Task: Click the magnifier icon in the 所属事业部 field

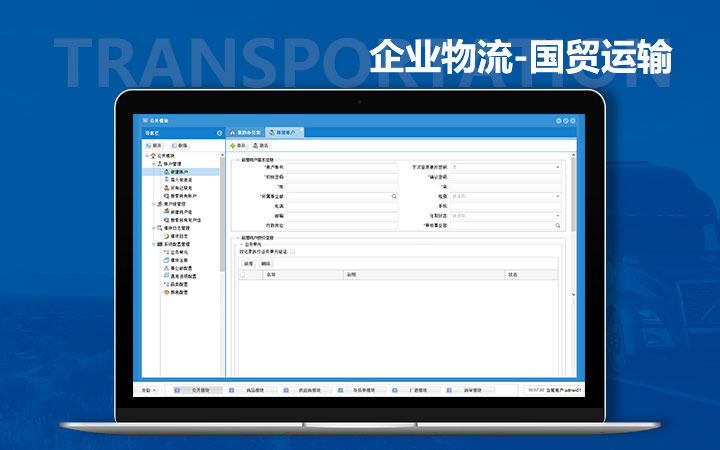Action: (394, 197)
